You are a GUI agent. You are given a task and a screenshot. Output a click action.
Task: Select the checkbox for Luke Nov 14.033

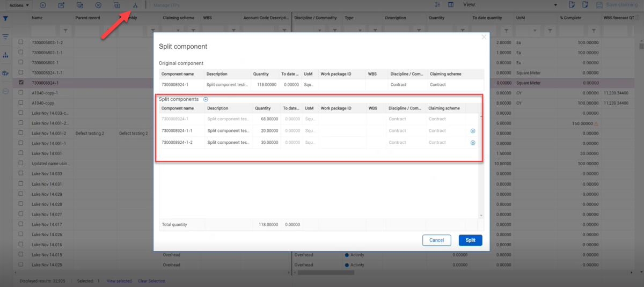coord(21,174)
